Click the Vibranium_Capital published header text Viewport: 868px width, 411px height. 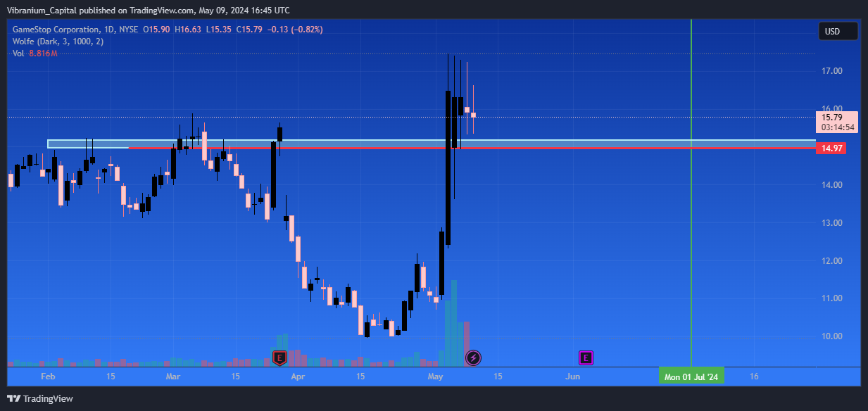click(148, 10)
